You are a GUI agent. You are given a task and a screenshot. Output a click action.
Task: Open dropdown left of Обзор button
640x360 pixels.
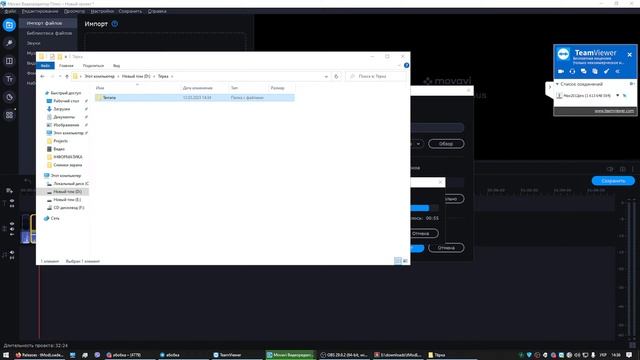pyautogui.click(x=418, y=144)
